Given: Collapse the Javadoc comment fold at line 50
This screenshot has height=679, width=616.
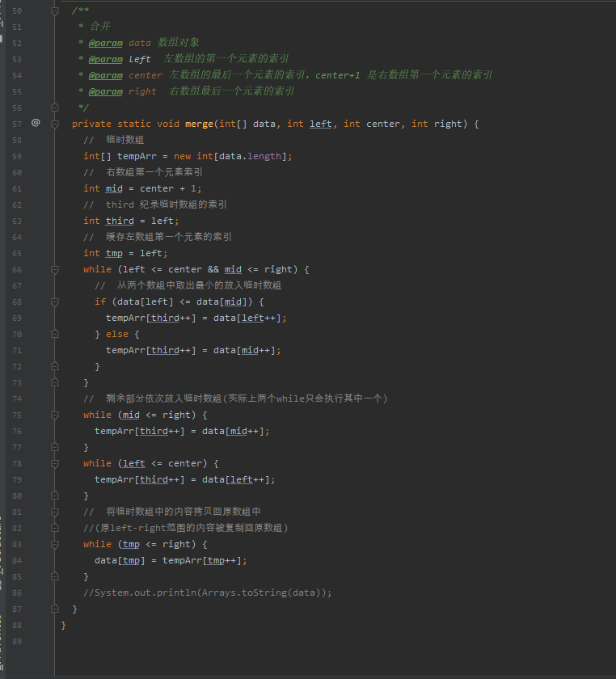Looking at the screenshot, I should coord(55,11).
